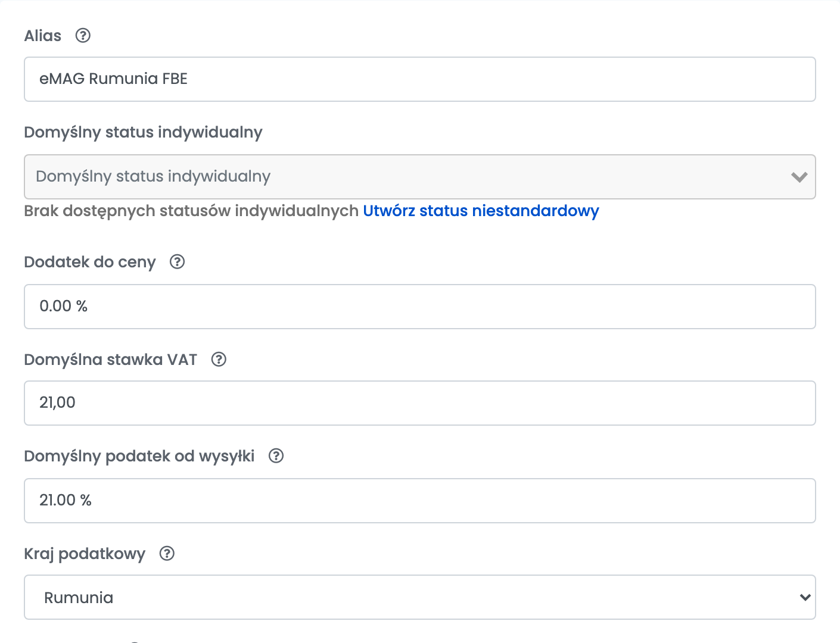Show help for Dodatek do ceny

click(178, 262)
